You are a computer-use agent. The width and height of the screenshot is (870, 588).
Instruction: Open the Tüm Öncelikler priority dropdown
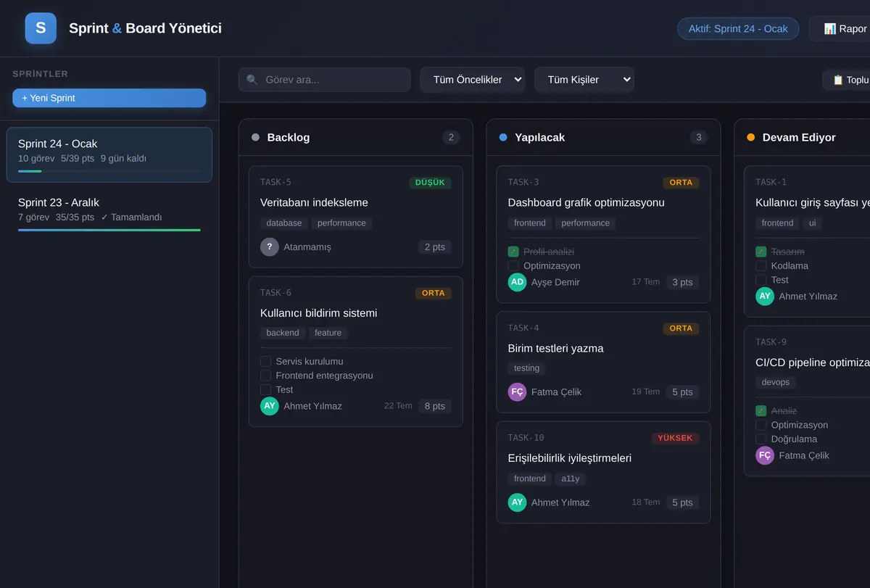pos(473,80)
